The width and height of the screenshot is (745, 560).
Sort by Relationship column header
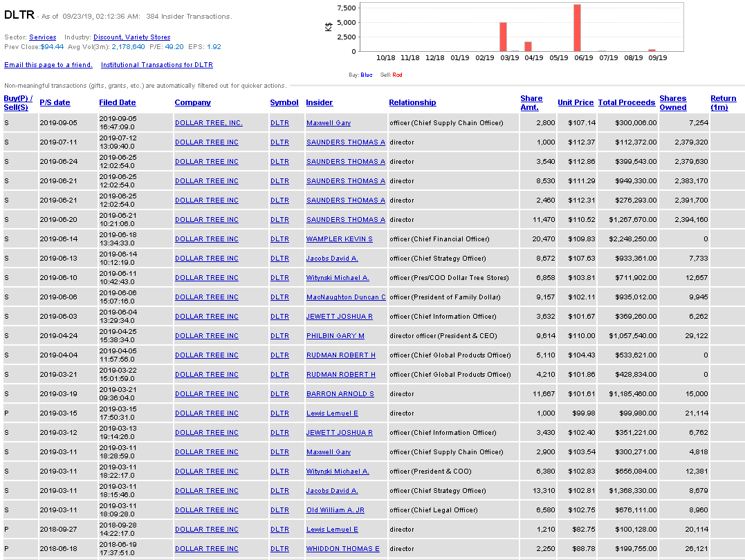[412, 102]
